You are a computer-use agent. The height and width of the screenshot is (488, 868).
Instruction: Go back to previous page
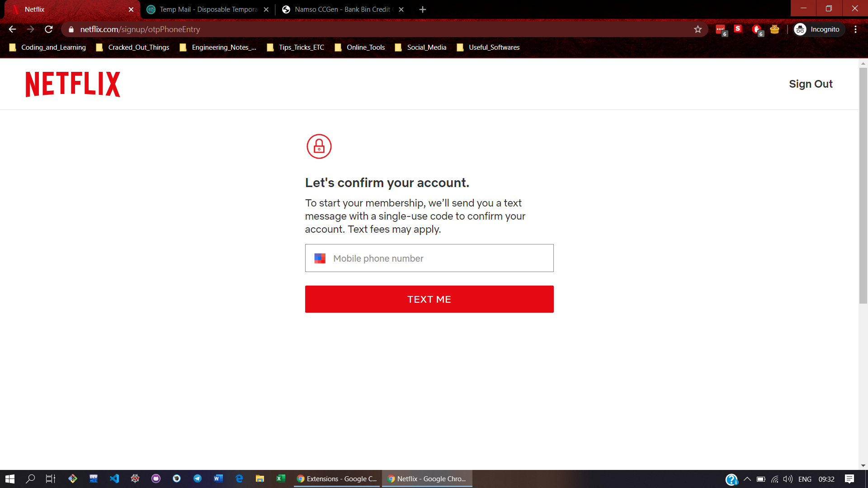[x=12, y=29]
